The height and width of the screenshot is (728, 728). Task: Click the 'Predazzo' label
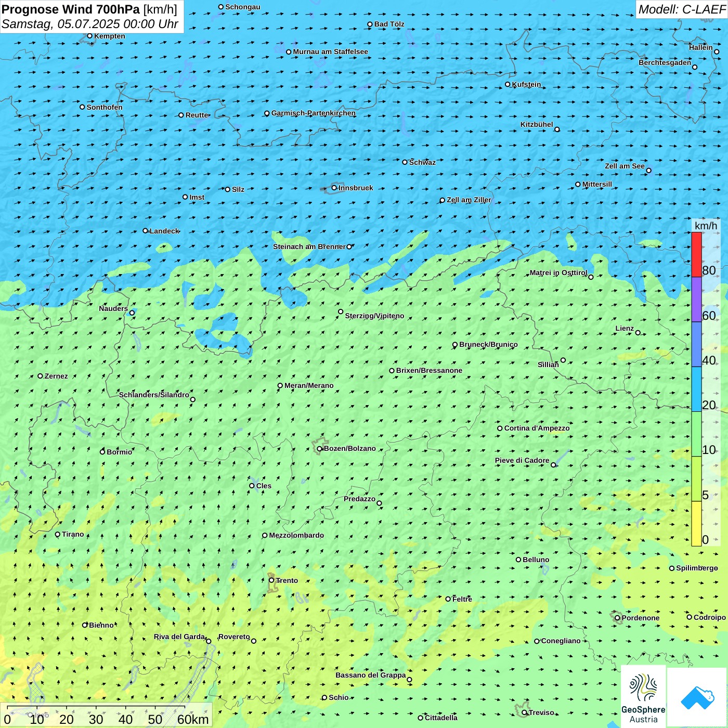pos(359,499)
